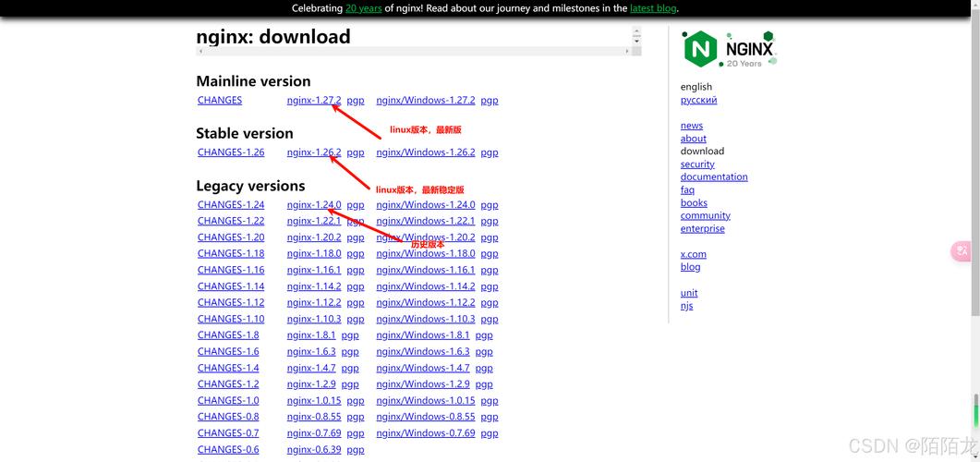Screen dimensions: 980x462
Task: Open the news page in sidebar
Action: [691, 125]
